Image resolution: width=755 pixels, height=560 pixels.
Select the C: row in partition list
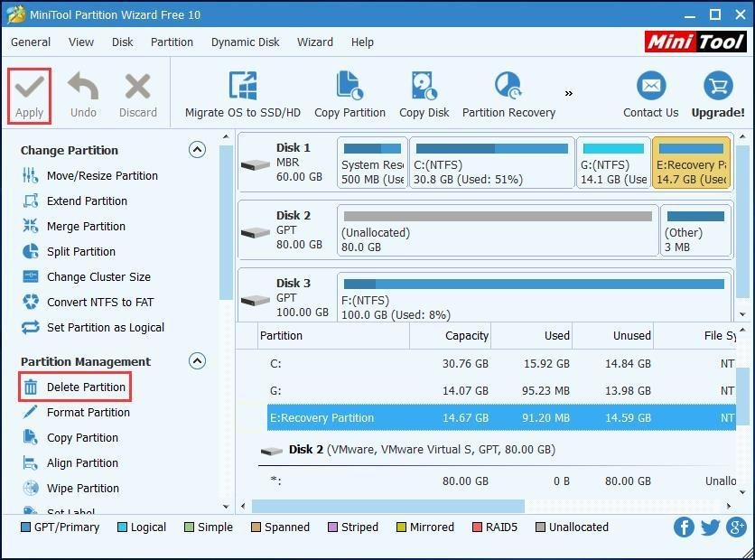500,363
